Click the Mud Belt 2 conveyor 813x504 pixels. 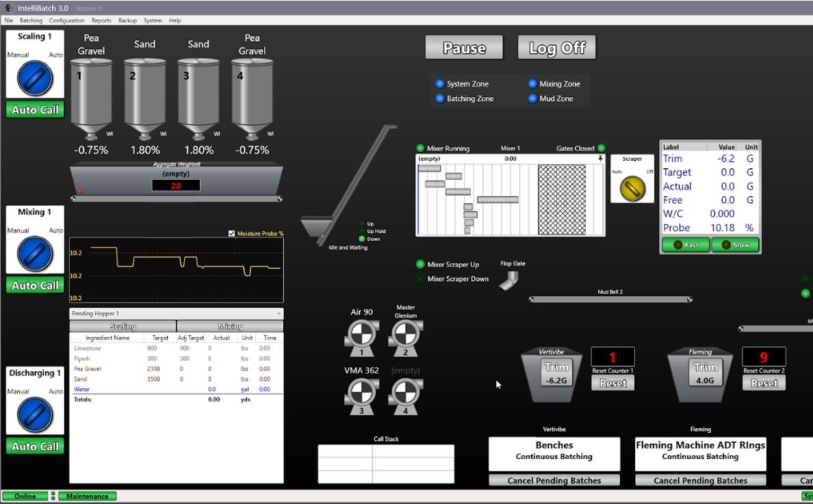610,299
